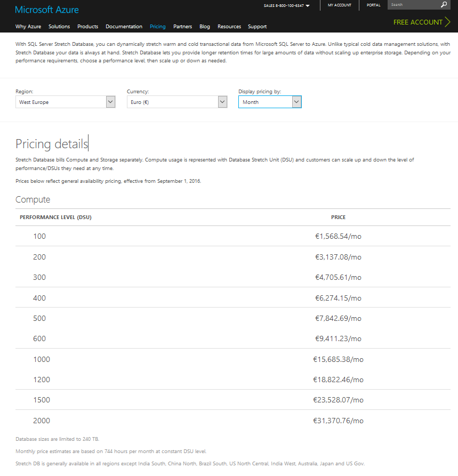Click the 2000 DSU performance level
The width and height of the screenshot is (458, 476).
point(42,421)
